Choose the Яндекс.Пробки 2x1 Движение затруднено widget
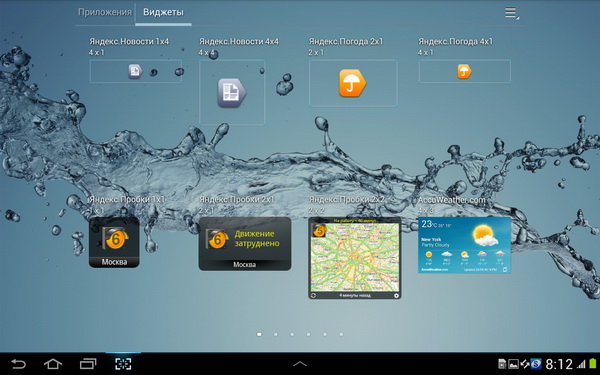The width and height of the screenshot is (600, 375). coord(245,244)
